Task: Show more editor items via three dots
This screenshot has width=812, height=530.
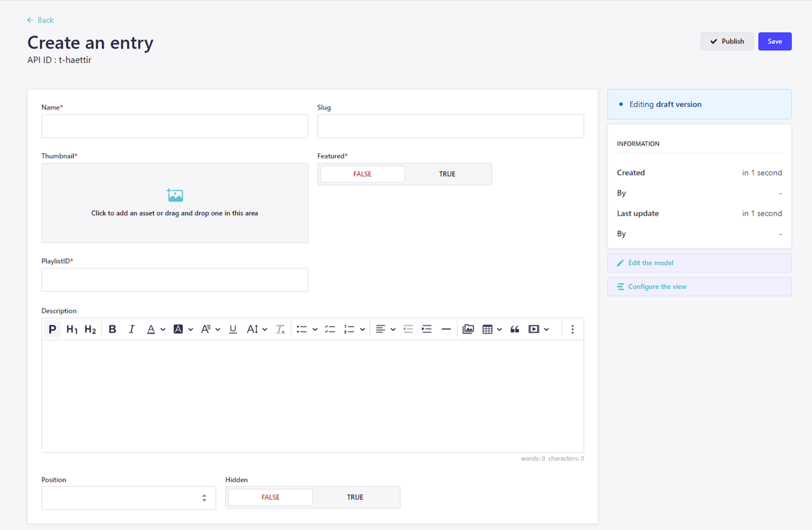Action: 572,329
